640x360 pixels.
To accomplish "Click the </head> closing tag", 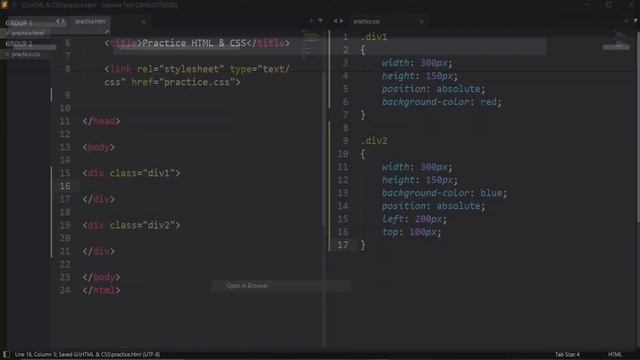I will 101,121.
